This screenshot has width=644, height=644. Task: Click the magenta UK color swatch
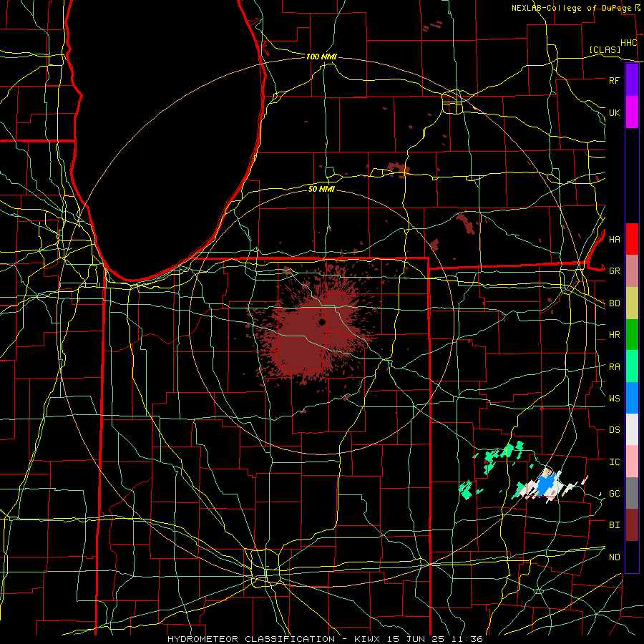coord(632,112)
